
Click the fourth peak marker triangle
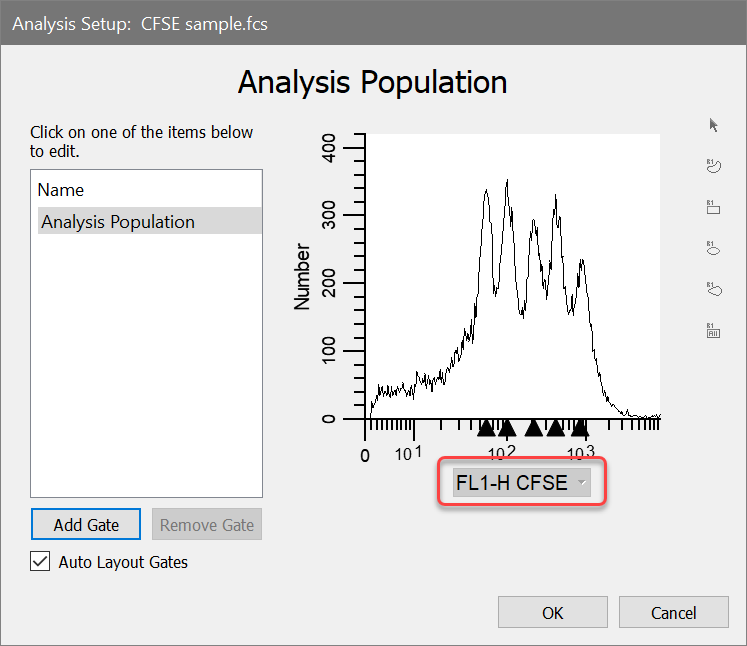pyautogui.click(x=556, y=429)
